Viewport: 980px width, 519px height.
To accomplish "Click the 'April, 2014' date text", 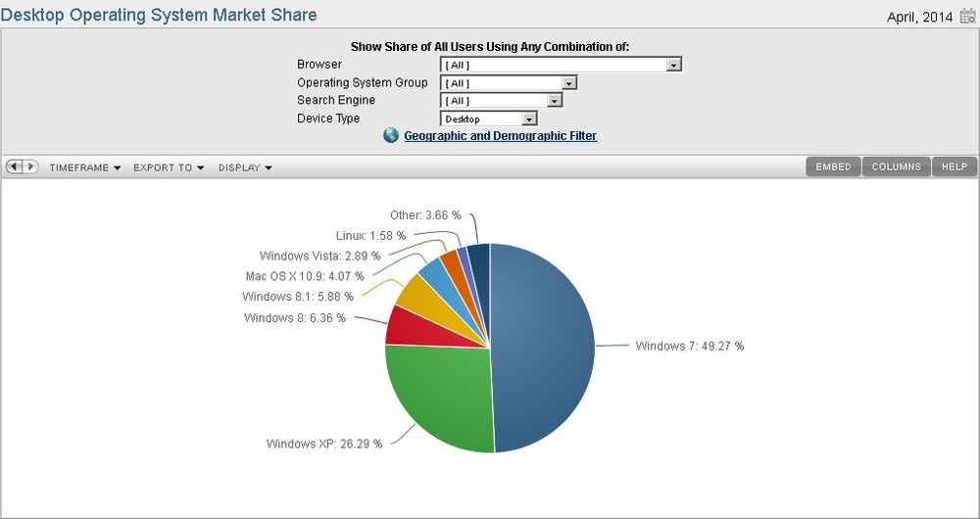I will coord(919,17).
